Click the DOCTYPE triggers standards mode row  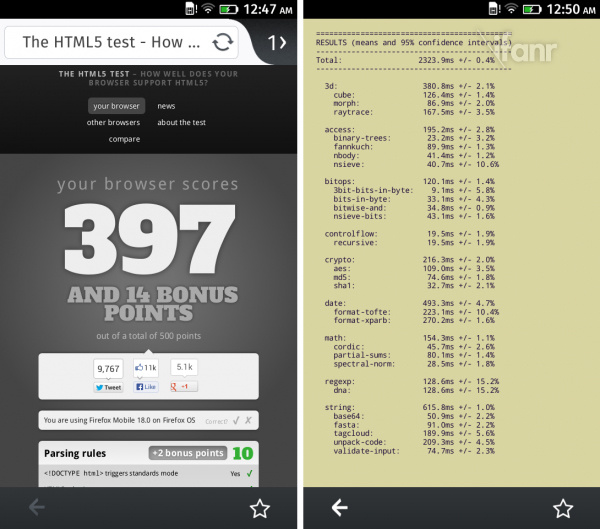click(x=148, y=473)
